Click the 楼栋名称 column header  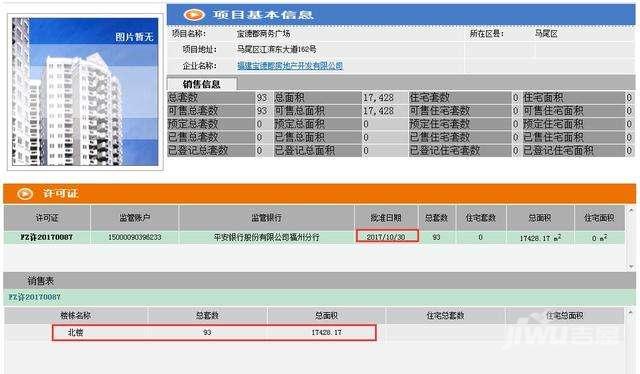76,316
